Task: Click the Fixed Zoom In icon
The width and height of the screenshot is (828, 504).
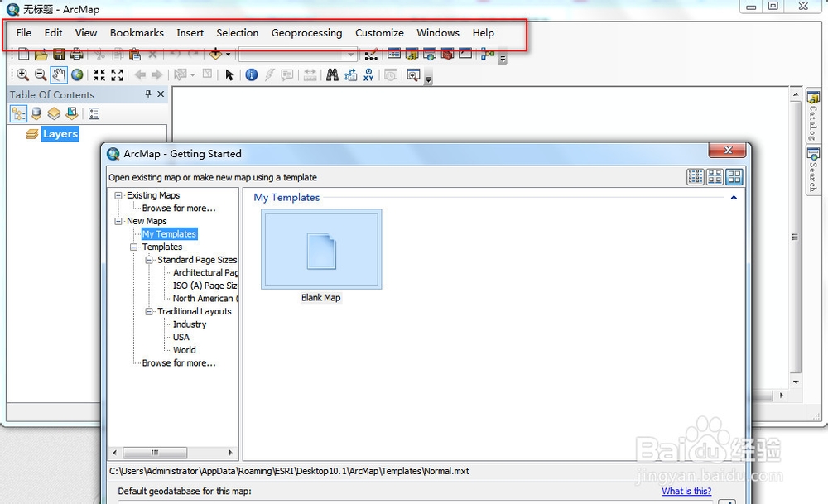Action: pyautogui.click(x=99, y=75)
